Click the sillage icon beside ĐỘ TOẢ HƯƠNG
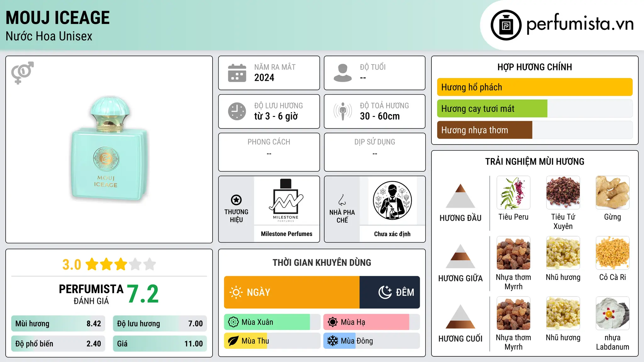Screen dimensions: 644x362 pos(343,111)
